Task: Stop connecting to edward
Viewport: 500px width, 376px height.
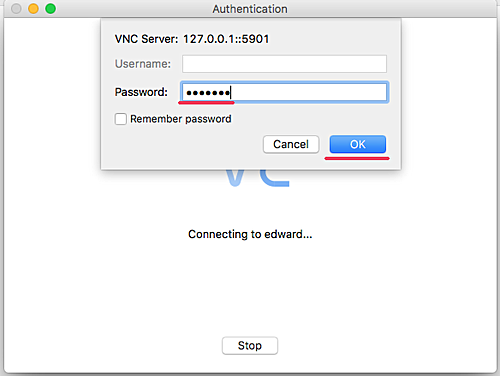Action: pos(250,345)
